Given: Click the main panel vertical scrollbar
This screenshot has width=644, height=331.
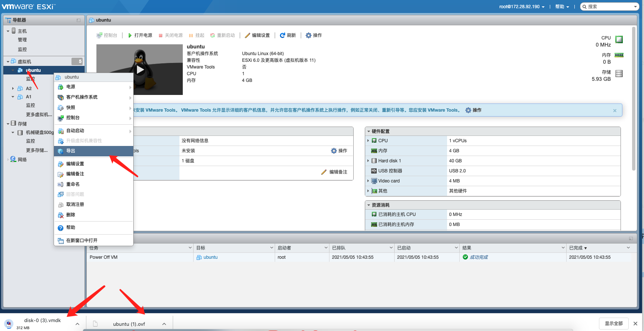Looking at the screenshot, I should [x=634, y=99].
